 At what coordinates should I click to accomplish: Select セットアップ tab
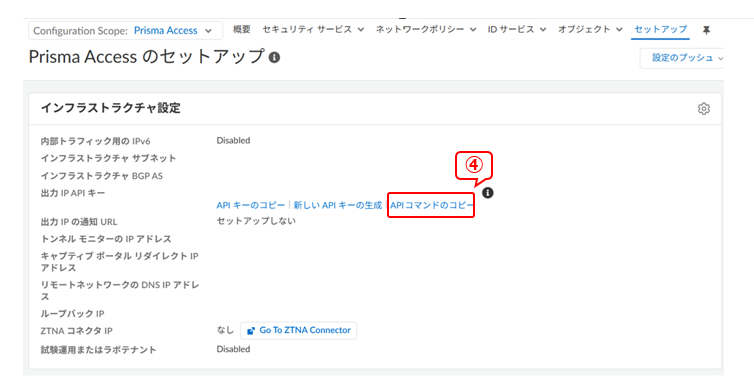pyautogui.click(x=660, y=30)
